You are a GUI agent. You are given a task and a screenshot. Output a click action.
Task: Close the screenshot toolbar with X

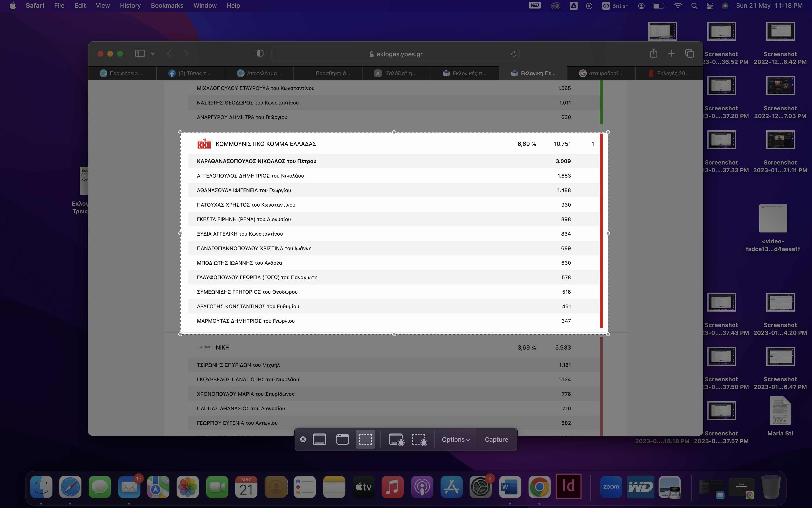coord(303,440)
